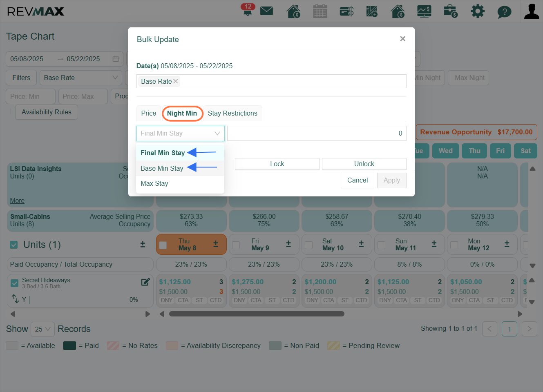Click the min stay value input field
Viewport: 543px width, 392px height.
pos(317,134)
